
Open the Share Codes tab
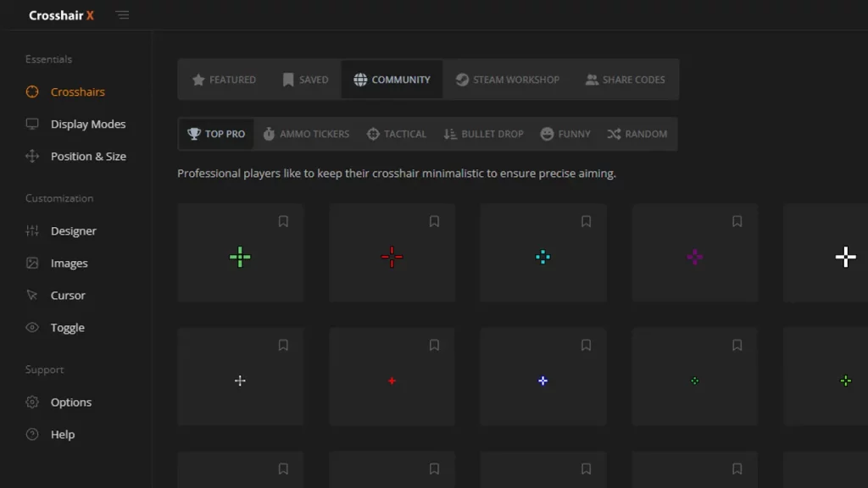[x=626, y=80]
